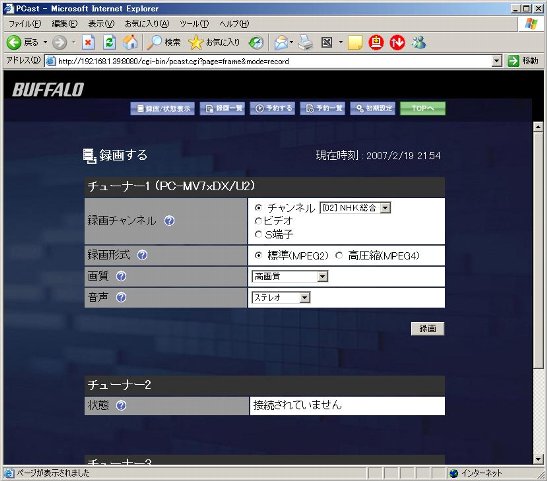547x481 pixels.
Task: Click help icon beside 音声 label
Action: coord(121,298)
